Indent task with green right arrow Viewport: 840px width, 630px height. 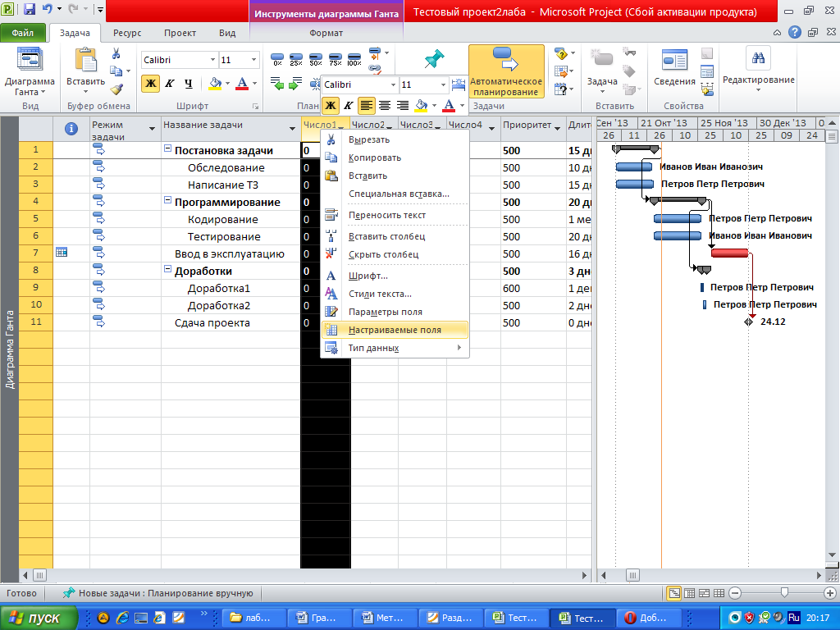pyautogui.click(x=295, y=84)
